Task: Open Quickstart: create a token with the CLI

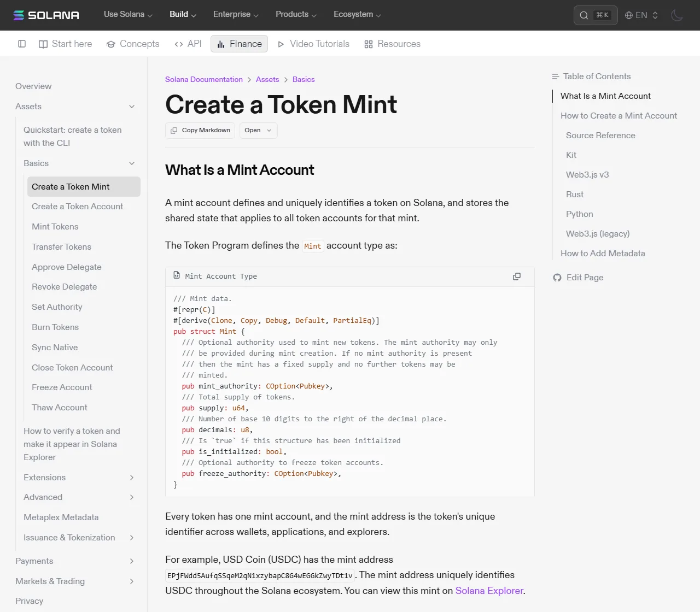Action: click(x=73, y=137)
